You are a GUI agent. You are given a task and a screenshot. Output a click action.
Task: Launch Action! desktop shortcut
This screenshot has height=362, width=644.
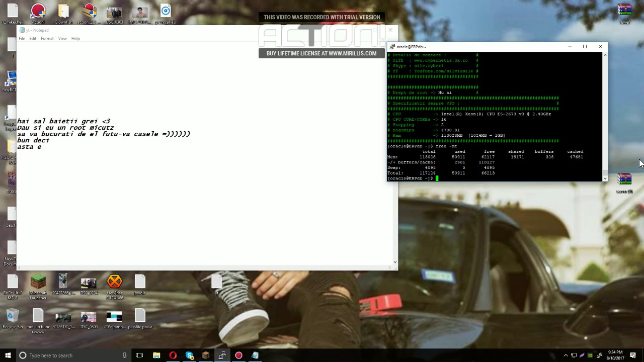click(38, 14)
